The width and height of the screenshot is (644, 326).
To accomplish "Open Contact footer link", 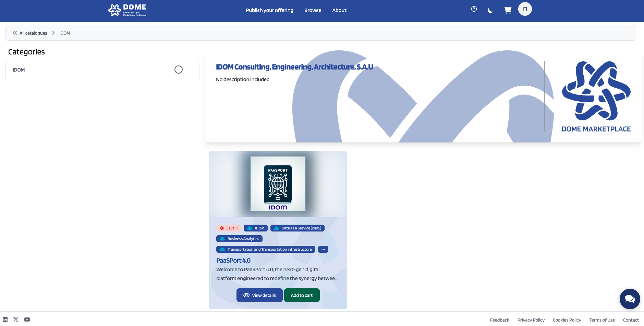I will pos(631,320).
